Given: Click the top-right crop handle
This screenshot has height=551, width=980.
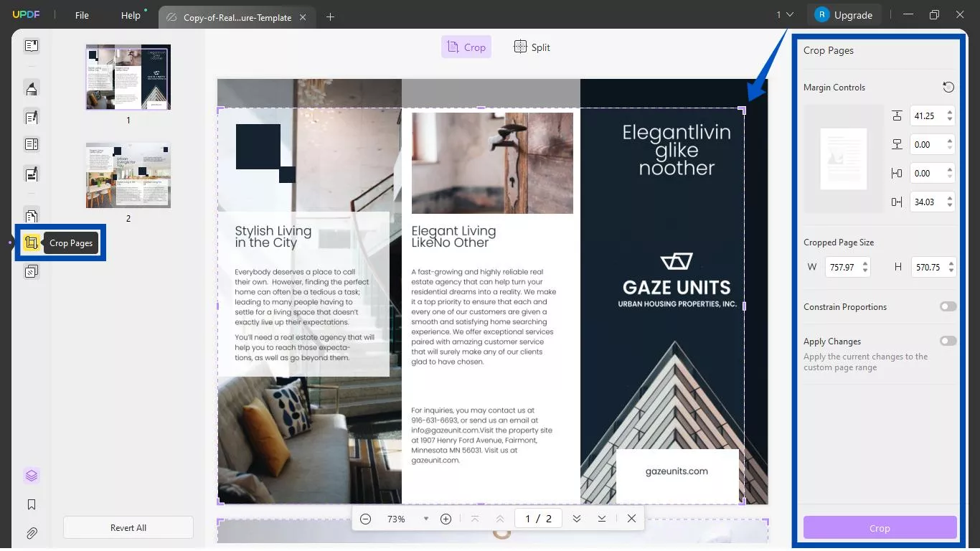Looking at the screenshot, I should click(743, 110).
